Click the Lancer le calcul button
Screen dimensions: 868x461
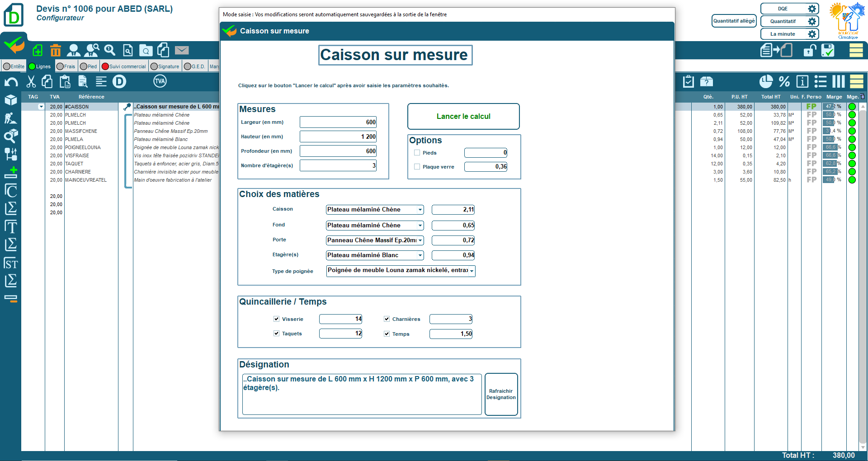point(463,117)
